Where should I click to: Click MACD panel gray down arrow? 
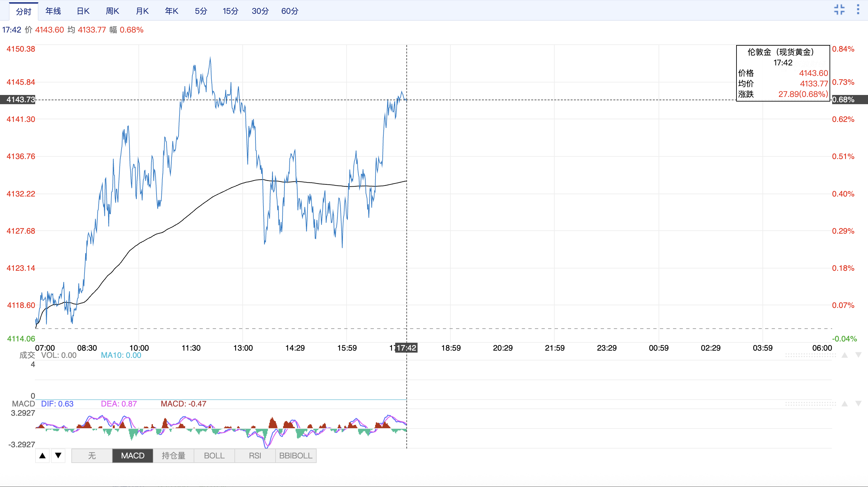(x=858, y=404)
